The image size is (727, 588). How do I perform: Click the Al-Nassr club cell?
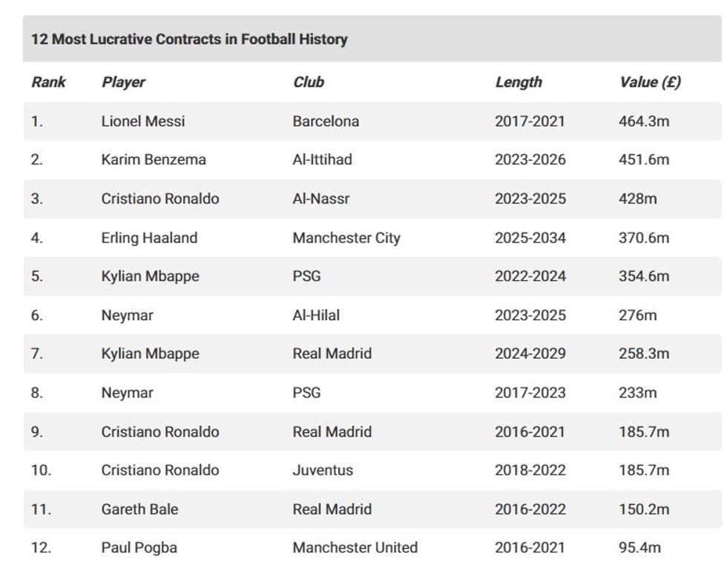point(320,199)
